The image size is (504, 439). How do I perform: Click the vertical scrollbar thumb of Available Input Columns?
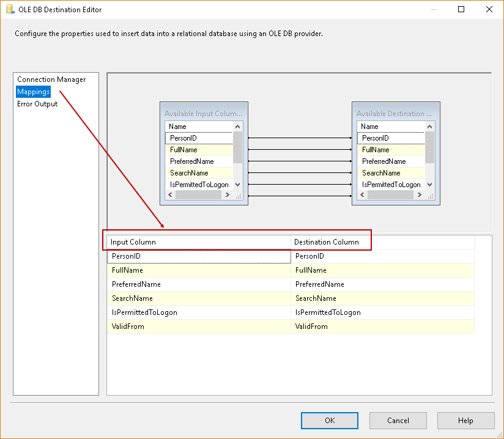(x=237, y=147)
